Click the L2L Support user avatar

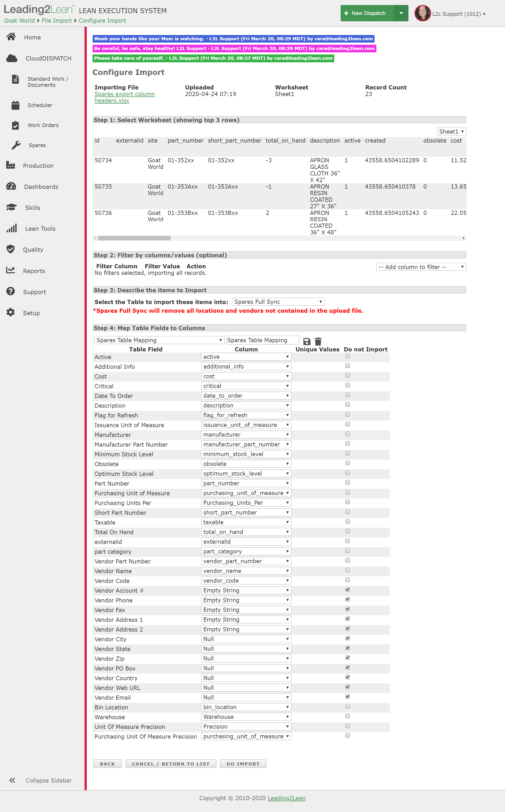point(422,13)
